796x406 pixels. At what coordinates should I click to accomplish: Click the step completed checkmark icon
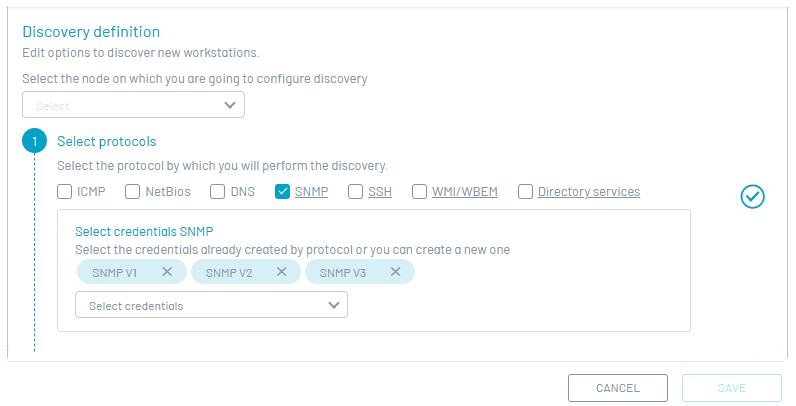pos(752,196)
